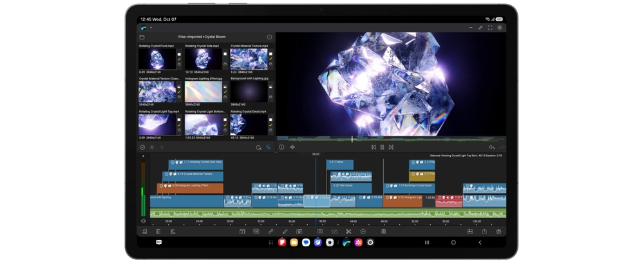
Task: Click the multiselect checkbox tool in toolbar
Action: (334, 232)
